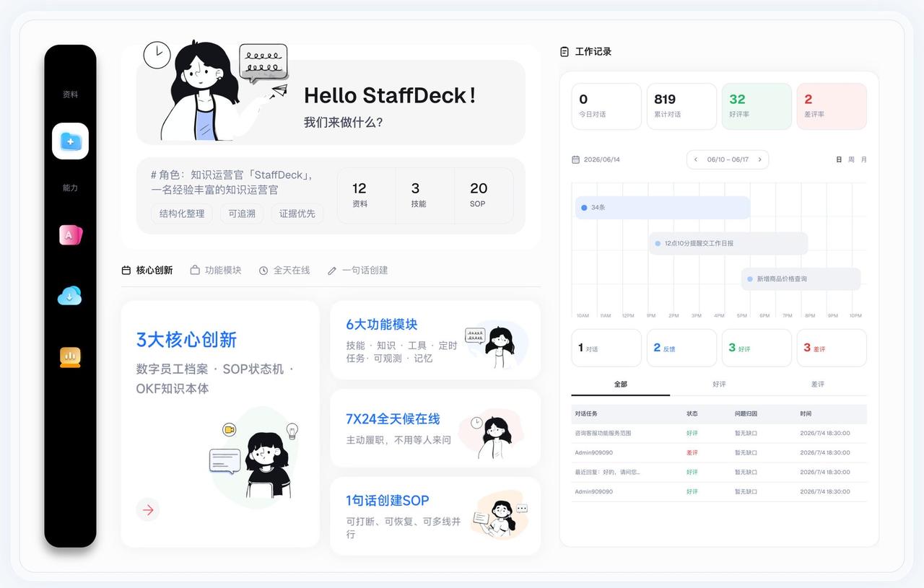924x588 pixels.
Task: Open the 1句话创建SOP card title
Action: [388, 501]
